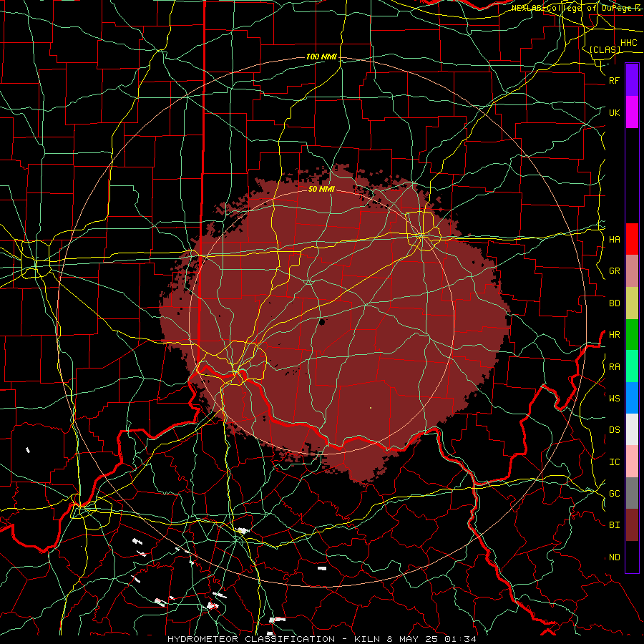The image size is (644, 644).
Task: Click the "[CLAS]" unit label
Action: click(605, 49)
